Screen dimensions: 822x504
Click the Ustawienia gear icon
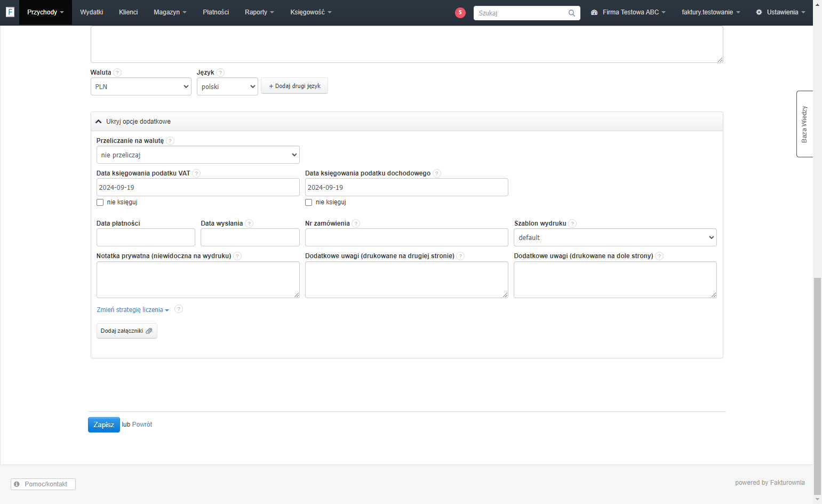click(x=759, y=12)
